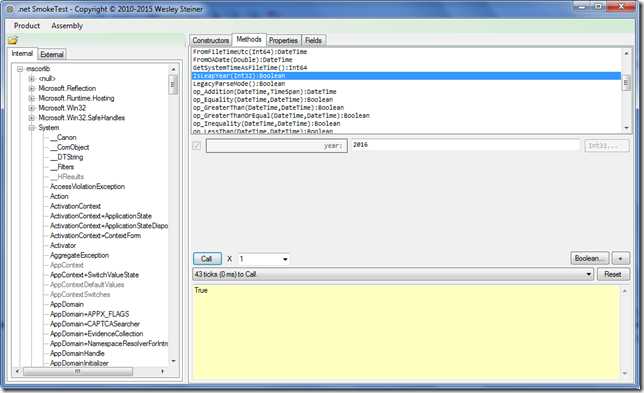Click the Boolean return type button

[590, 258]
